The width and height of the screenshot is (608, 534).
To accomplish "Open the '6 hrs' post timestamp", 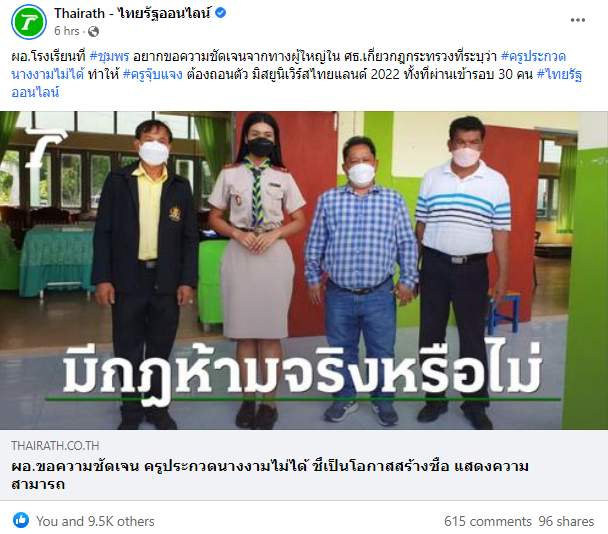I will 66,31.
